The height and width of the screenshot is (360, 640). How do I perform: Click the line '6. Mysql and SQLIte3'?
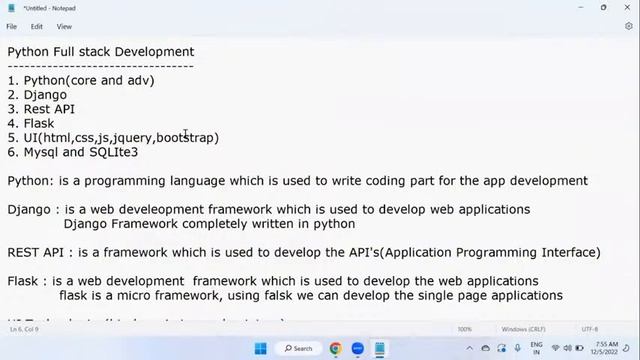[73, 152]
